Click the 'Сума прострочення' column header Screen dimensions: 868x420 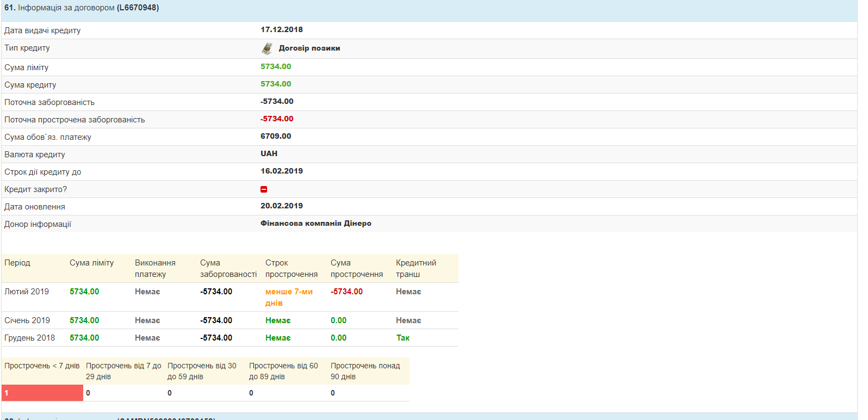point(357,269)
